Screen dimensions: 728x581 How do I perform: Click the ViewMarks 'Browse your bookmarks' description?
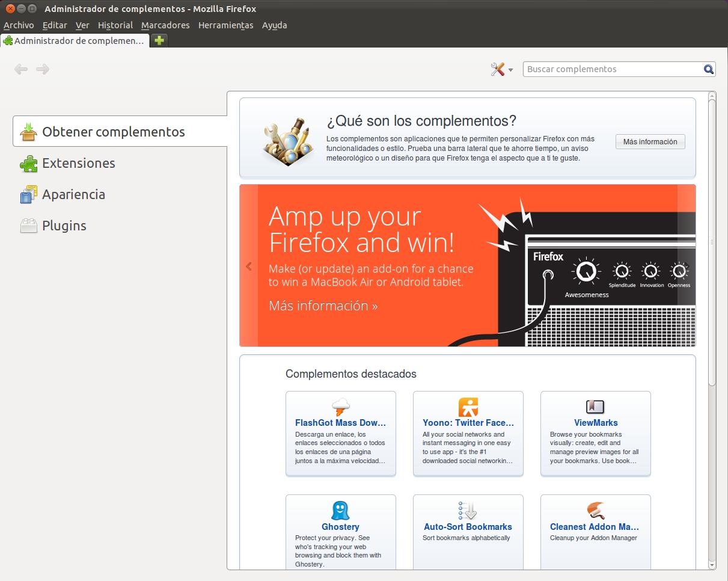click(x=595, y=447)
